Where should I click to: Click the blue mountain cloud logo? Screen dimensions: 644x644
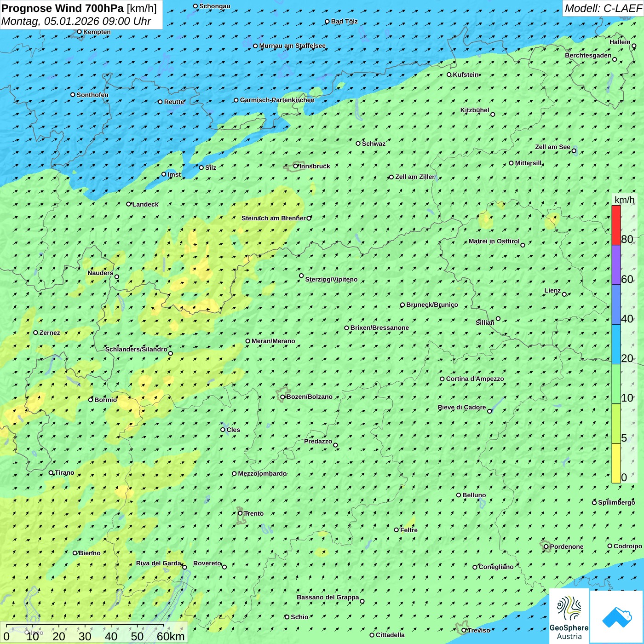[616, 617]
